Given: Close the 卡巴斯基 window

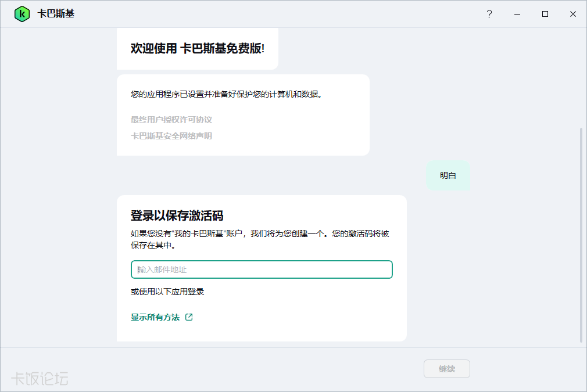Looking at the screenshot, I should 573,14.
